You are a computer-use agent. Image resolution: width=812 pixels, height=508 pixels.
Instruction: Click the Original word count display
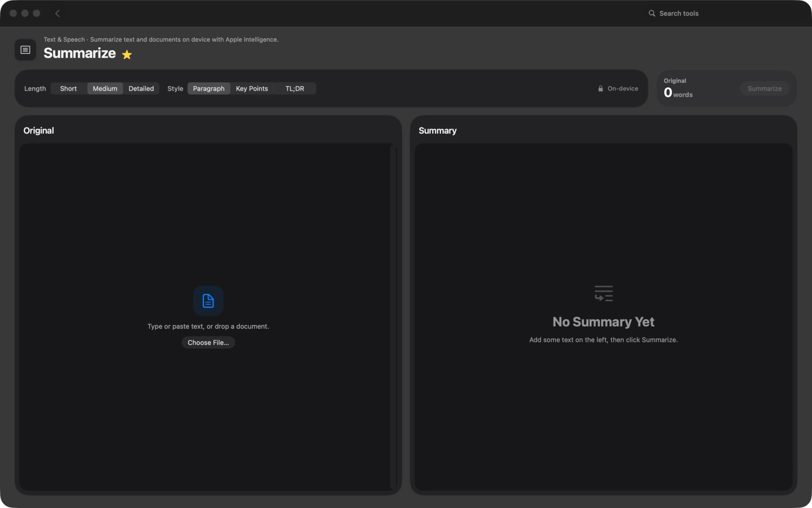coord(678,88)
